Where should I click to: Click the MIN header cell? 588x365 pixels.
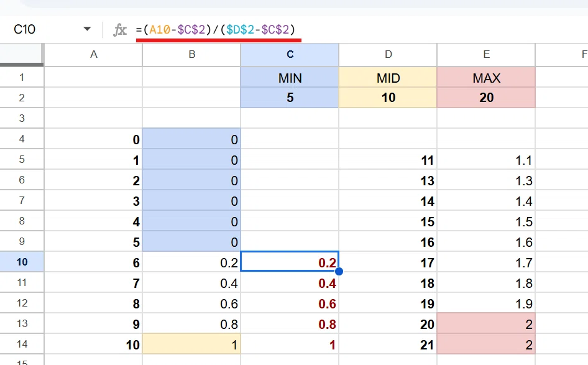290,78
